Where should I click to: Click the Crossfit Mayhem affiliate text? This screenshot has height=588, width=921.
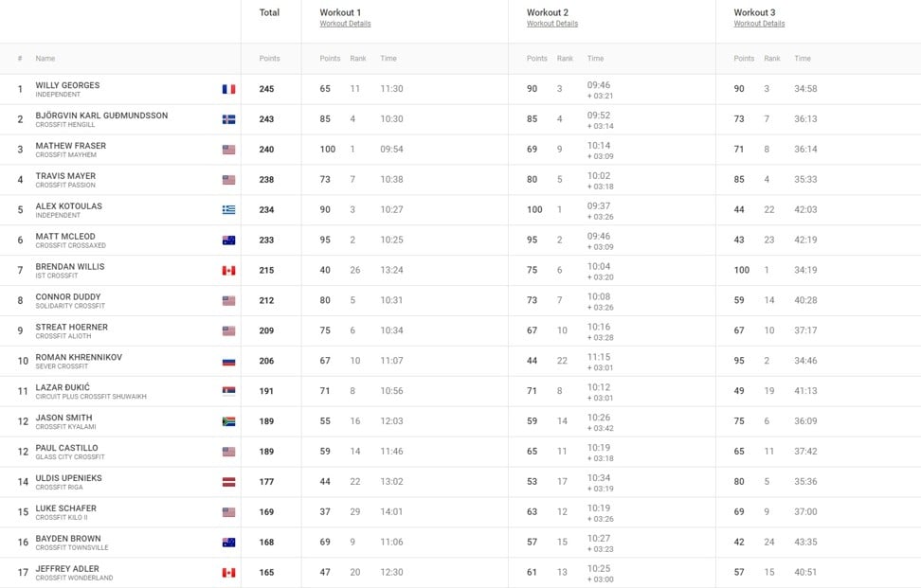(65, 155)
